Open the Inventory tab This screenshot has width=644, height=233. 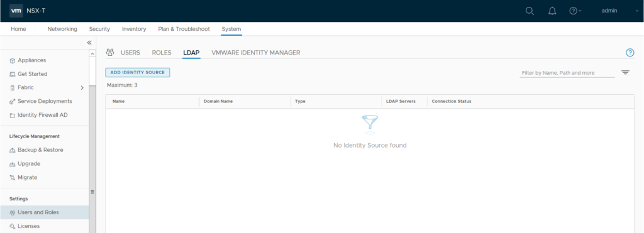[x=134, y=29]
